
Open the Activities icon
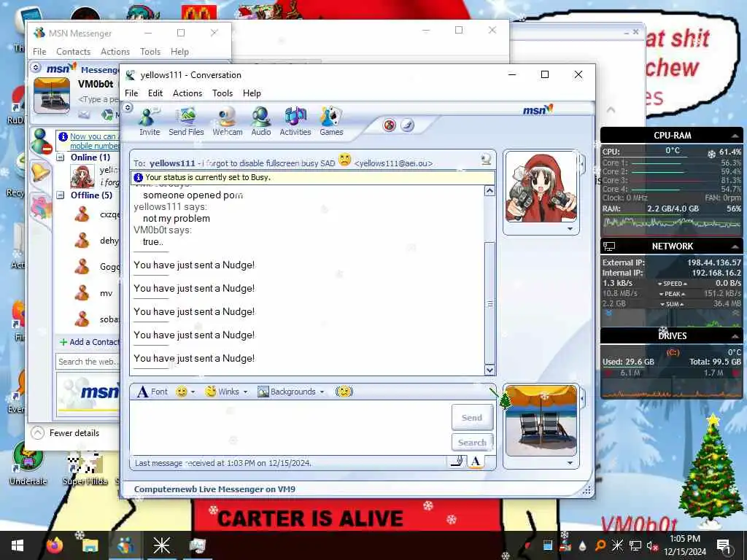click(295, 122)
